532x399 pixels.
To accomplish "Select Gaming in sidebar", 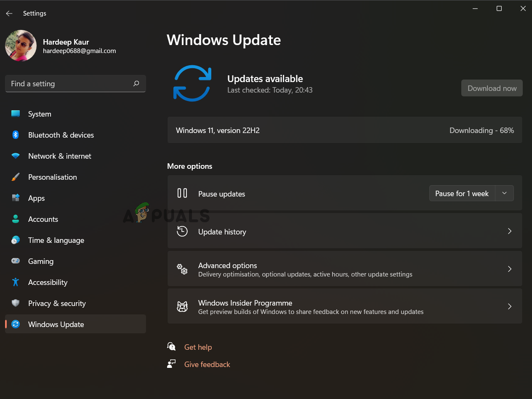I will tap(76, 261).
